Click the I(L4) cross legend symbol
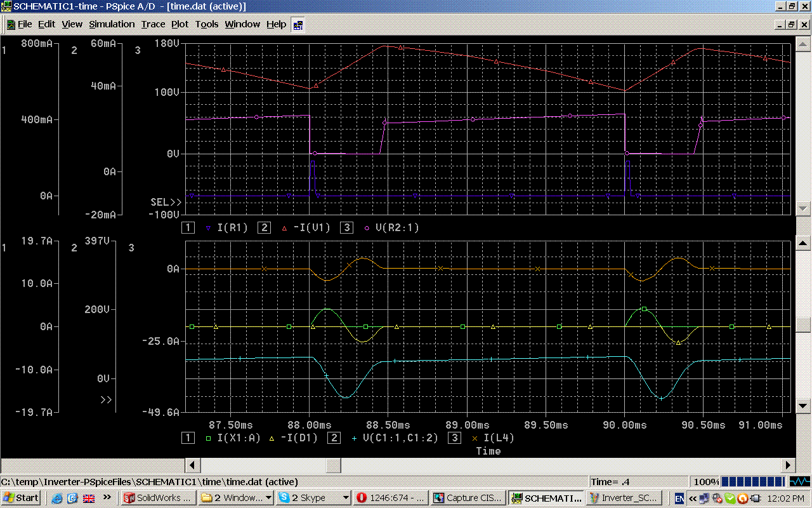The image size is (812, 508). point(474,438)
